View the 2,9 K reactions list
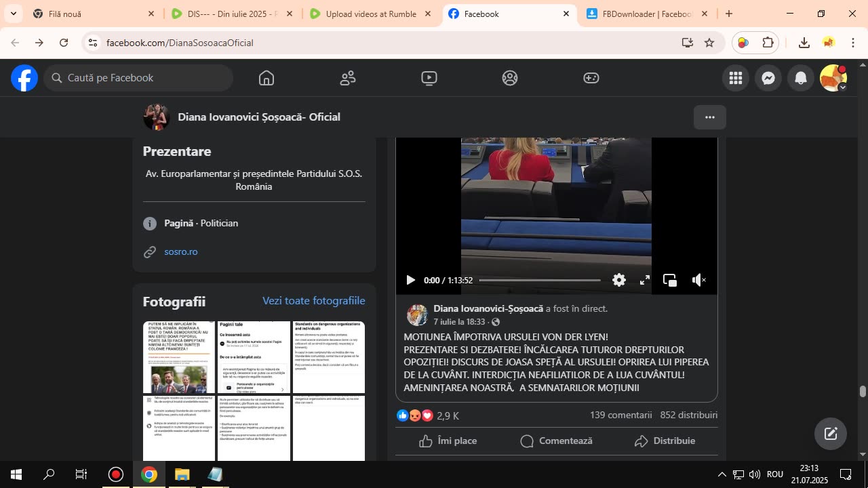The image size is (868, 488). click(x=448, y=415)
